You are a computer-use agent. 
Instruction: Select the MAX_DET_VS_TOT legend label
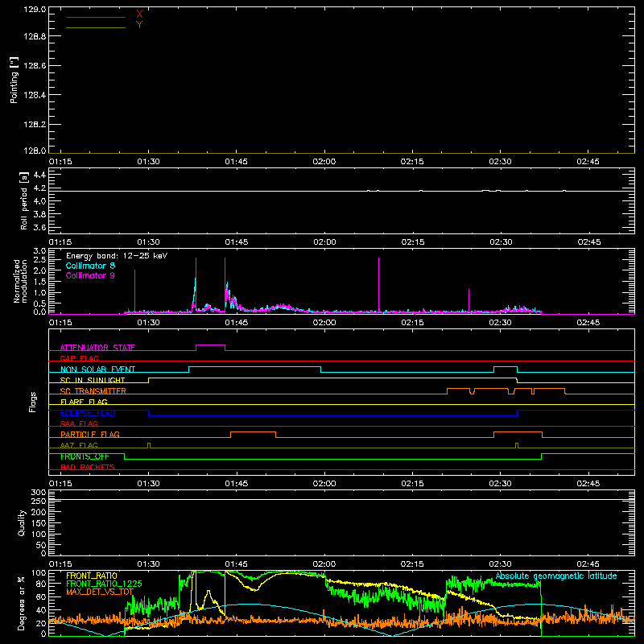pos(100,592)
